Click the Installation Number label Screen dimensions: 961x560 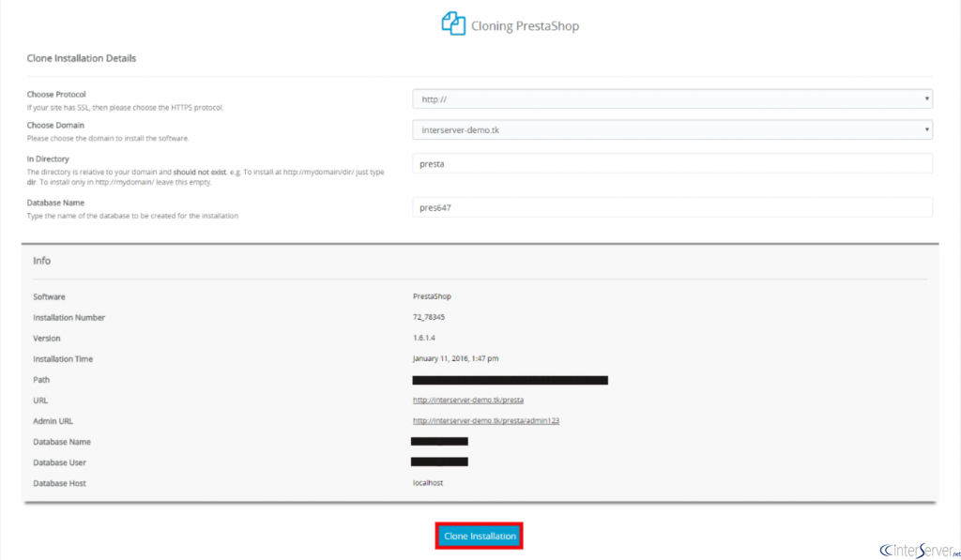click(x=69, y=317)
